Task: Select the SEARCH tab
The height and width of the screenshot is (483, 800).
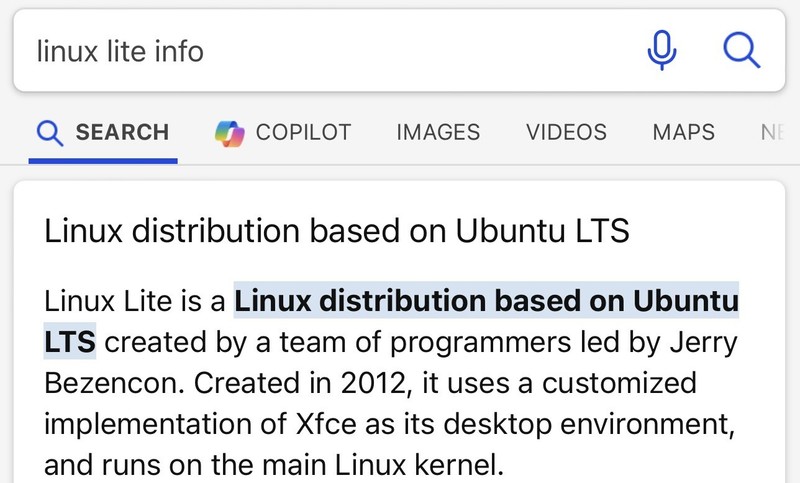Action: pyautogui.click(x=103, y=133)
